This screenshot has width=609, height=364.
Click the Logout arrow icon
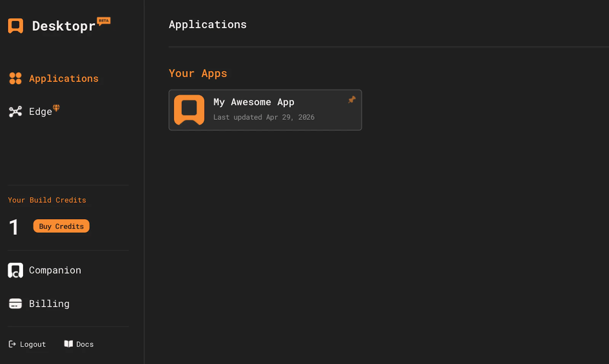[12, 344]
